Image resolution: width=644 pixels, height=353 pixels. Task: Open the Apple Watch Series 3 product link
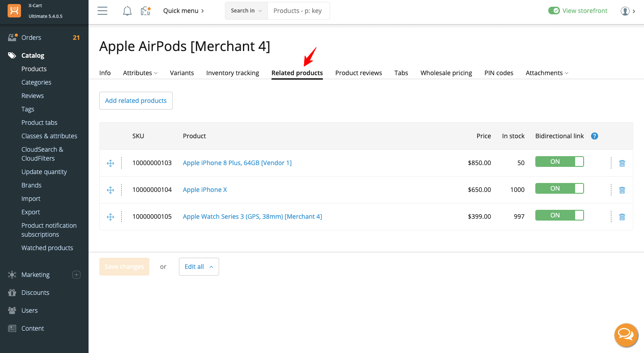tap(252, 217)
